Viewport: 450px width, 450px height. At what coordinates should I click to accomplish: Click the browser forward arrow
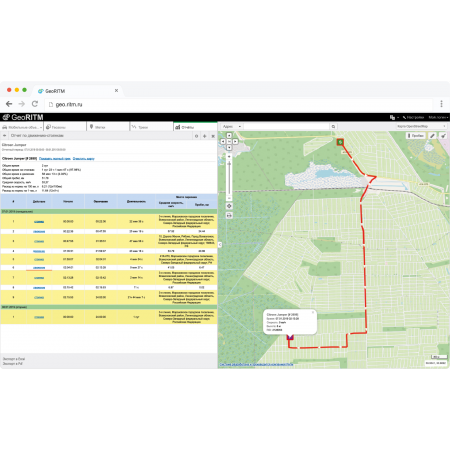coord(22,104)
